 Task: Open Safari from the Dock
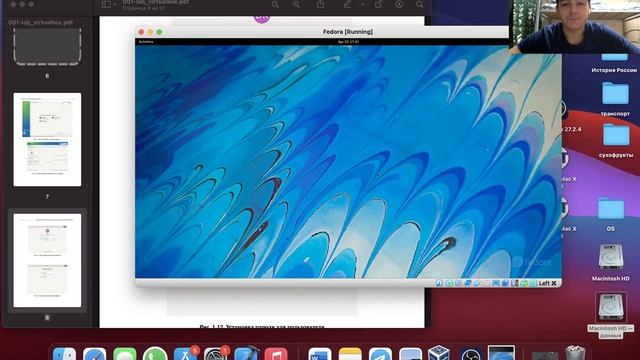[x=94, y=354]
